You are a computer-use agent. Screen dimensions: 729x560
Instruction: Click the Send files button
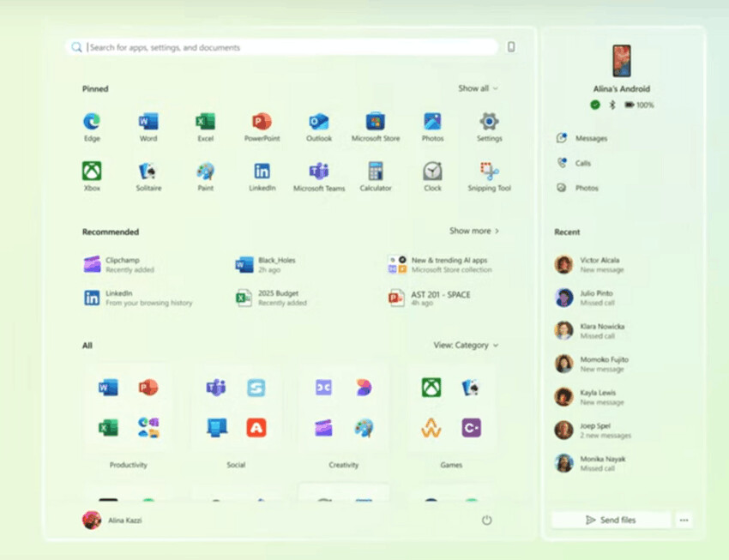click(611, 520)
